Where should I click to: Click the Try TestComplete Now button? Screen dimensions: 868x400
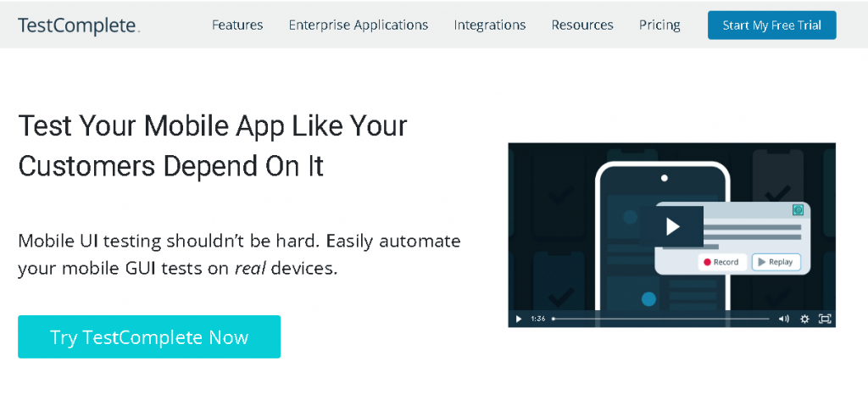[x=149, y=337]
